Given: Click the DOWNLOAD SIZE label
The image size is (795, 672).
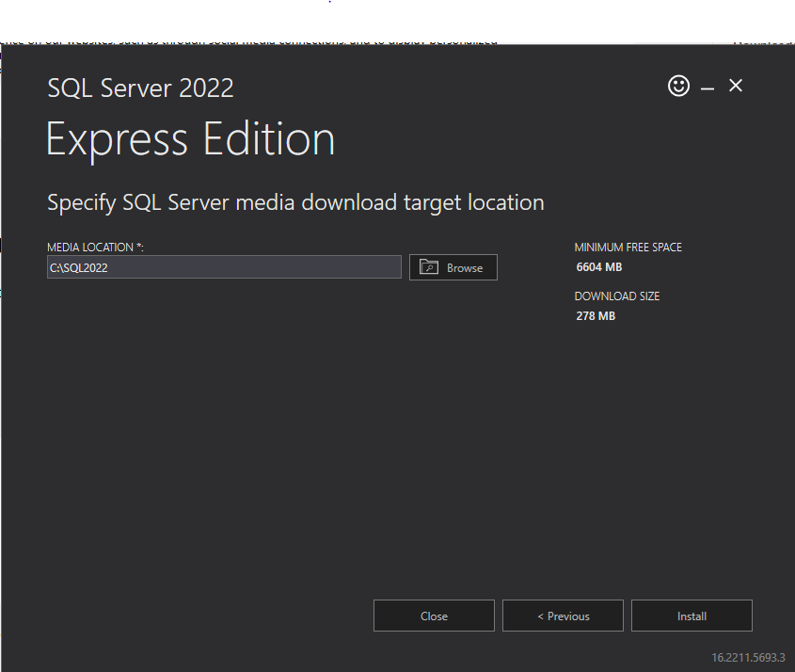Looking at the screenshot, I should pyautogui.click(x=617, y=296).
